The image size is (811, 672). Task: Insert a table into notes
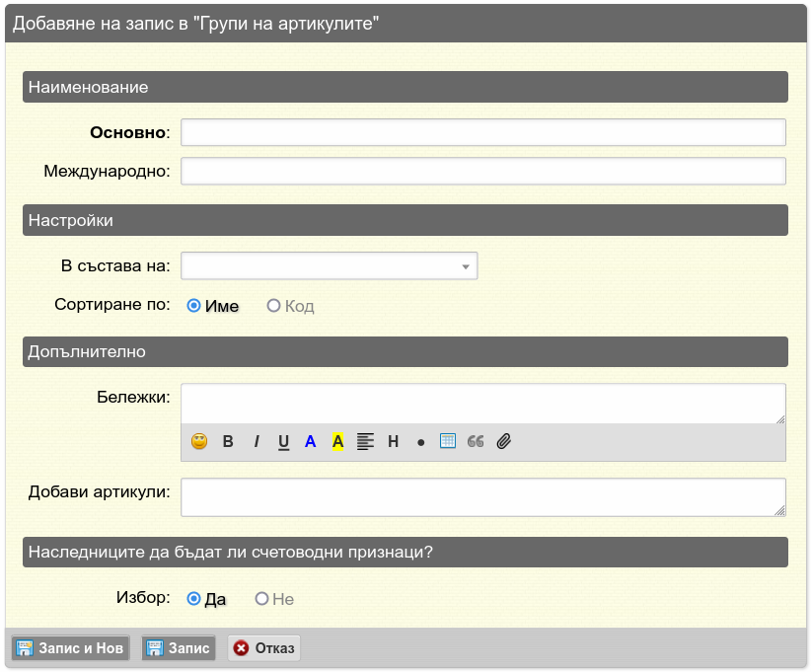(x=448, y=441)
